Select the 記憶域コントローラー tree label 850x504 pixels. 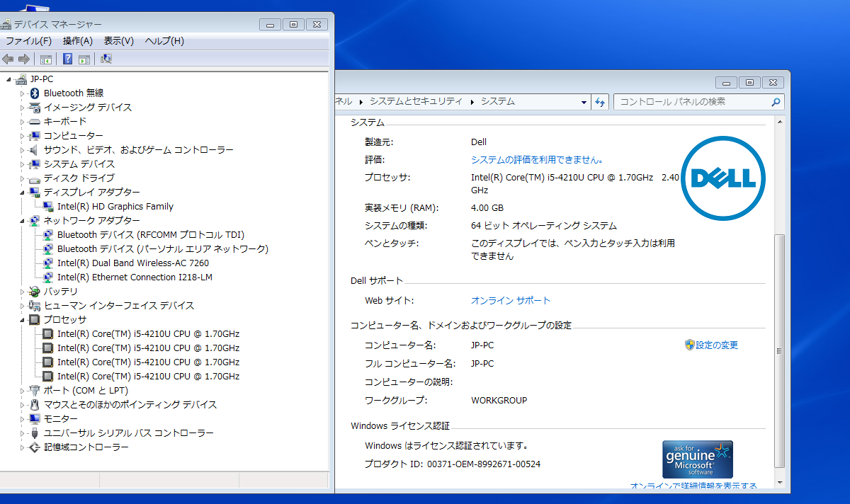(x=86, y=447)
